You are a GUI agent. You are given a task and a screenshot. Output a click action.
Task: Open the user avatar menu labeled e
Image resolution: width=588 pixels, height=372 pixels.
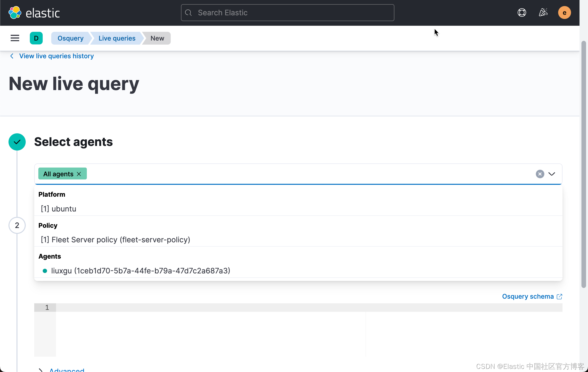[x=564, y=12]
